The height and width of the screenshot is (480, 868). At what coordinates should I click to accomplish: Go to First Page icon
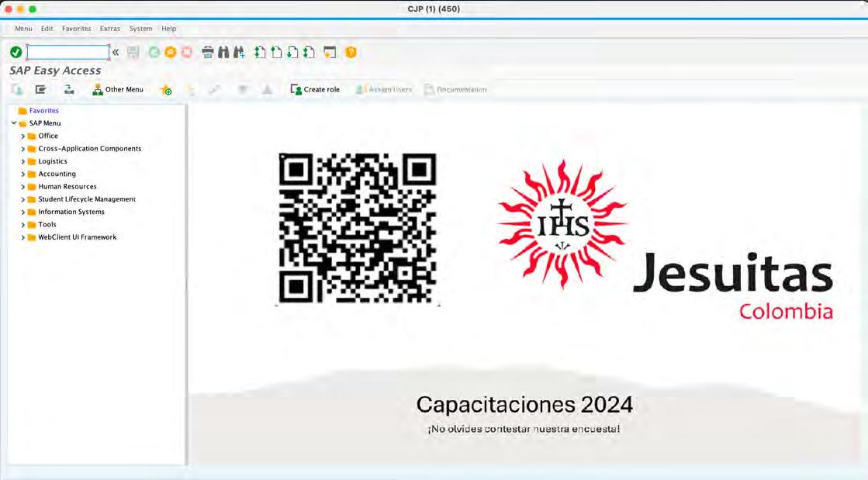(x=260, y=52)
